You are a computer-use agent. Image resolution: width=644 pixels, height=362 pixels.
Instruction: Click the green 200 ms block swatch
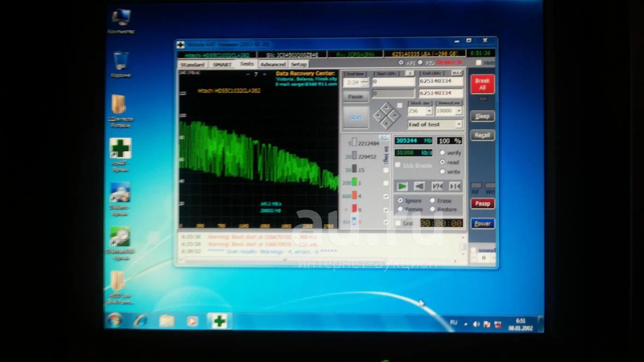coord(355,182)
